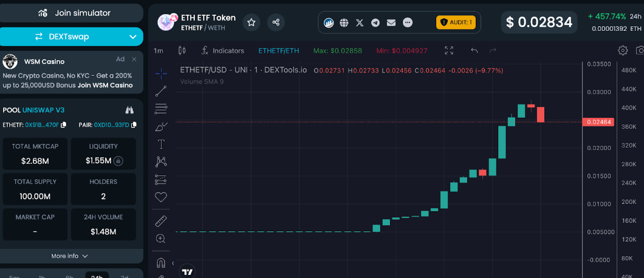Toggle favorite star for ETH ETF Token
This screenshot has width=644, height=278.
click(251, 22)
